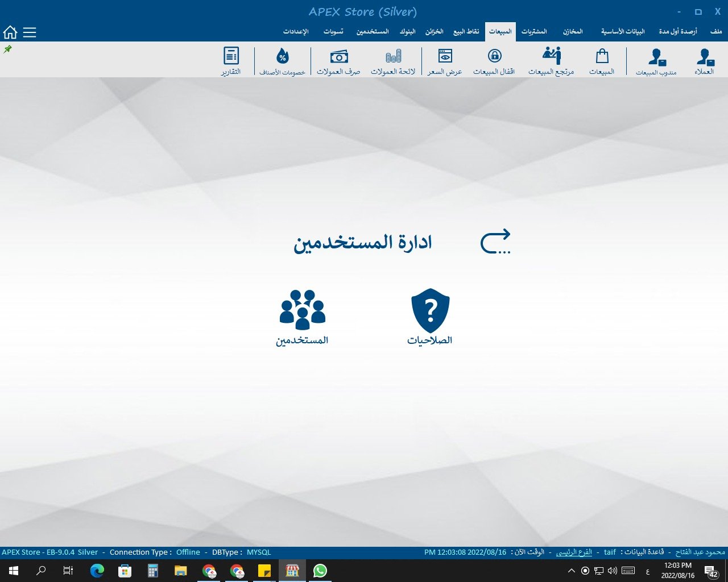Open المستخدمين users group icon

click(302, 316)
